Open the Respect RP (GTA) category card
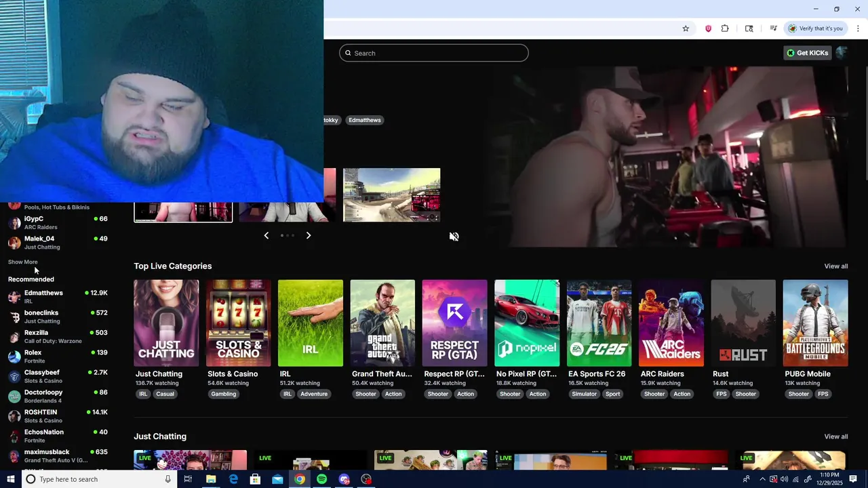The width and height of the screenshot is (868, 488). click(x=454, y=323)
